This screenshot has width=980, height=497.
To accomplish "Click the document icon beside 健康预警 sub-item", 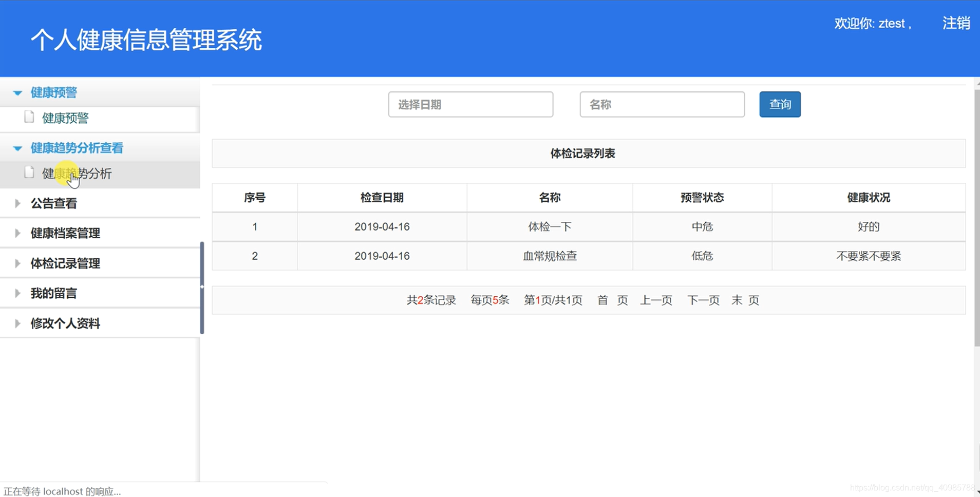I will (29, 117).
